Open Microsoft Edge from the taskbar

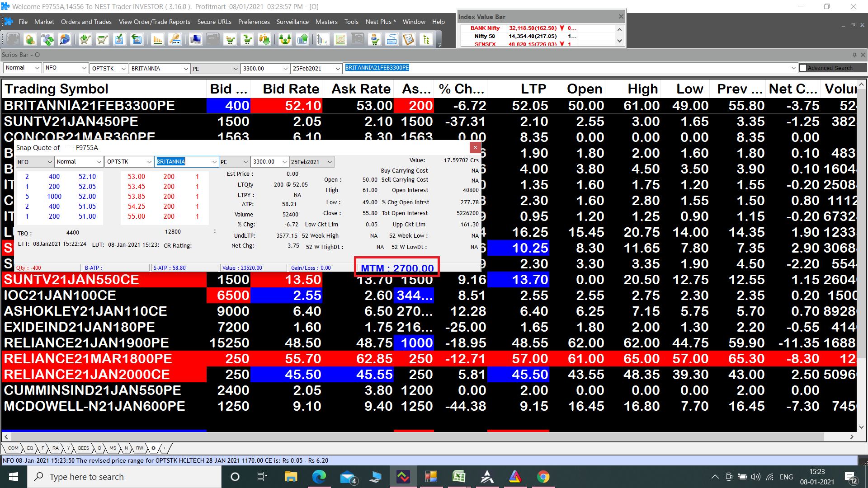(x=319, y=477)
